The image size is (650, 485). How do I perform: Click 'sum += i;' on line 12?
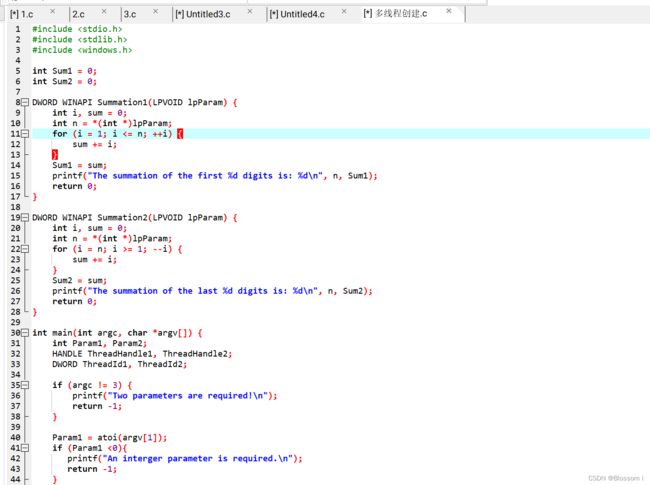pos(95,144)
